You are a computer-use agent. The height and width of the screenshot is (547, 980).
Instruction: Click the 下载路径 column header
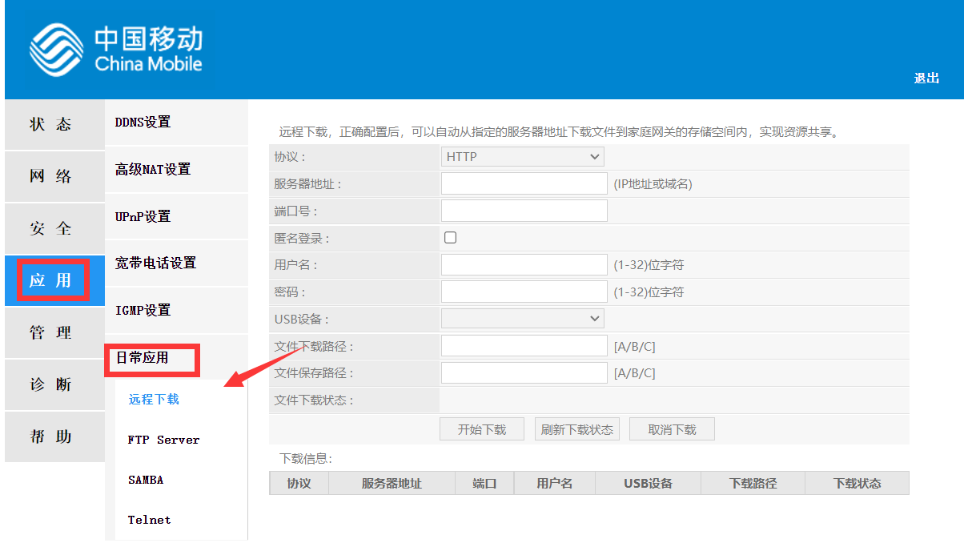[753, 483]
